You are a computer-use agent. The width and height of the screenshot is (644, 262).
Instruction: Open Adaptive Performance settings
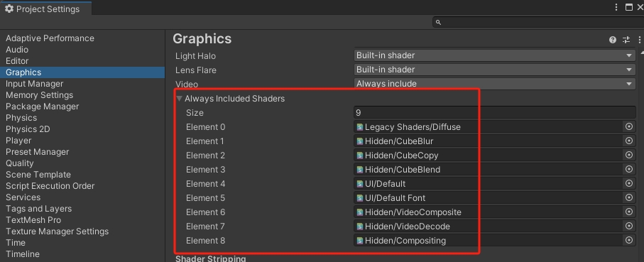pos(50,38)
